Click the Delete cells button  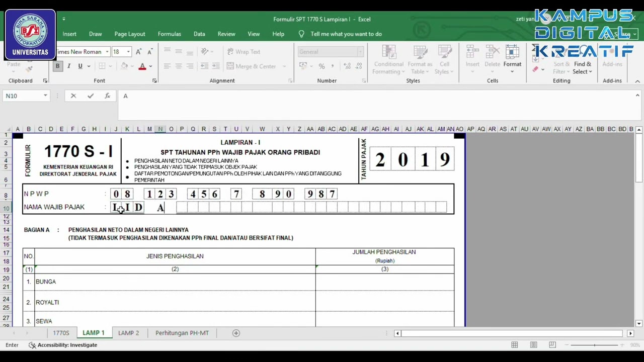point(492,59)
